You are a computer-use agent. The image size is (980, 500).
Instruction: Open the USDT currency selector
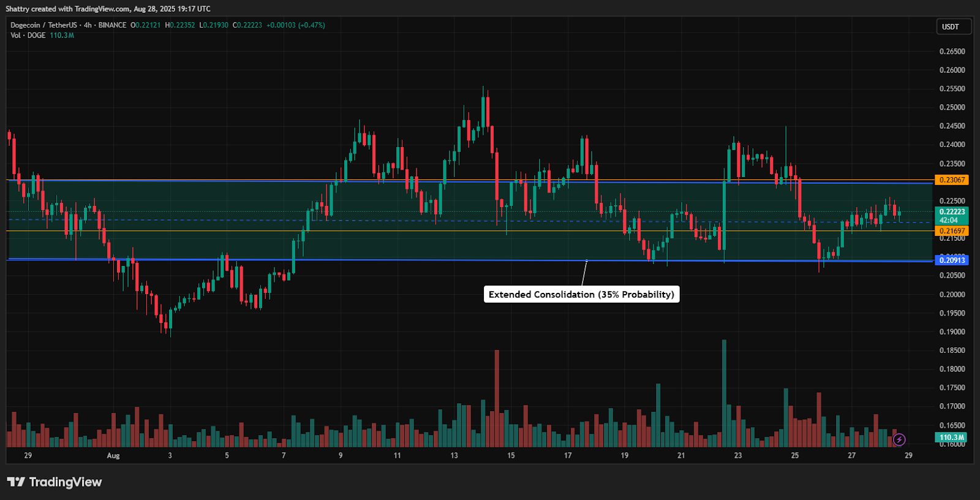click(x=954, y=27)
